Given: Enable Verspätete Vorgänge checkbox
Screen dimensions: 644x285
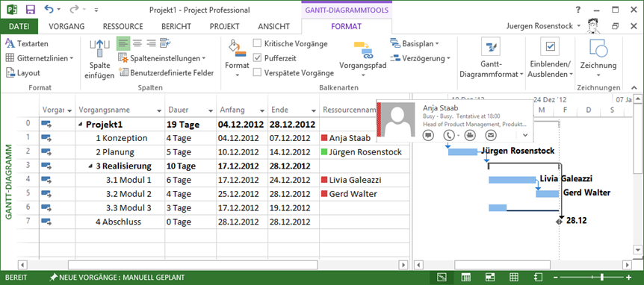Looking at the screenshot, I should (257, 72).
